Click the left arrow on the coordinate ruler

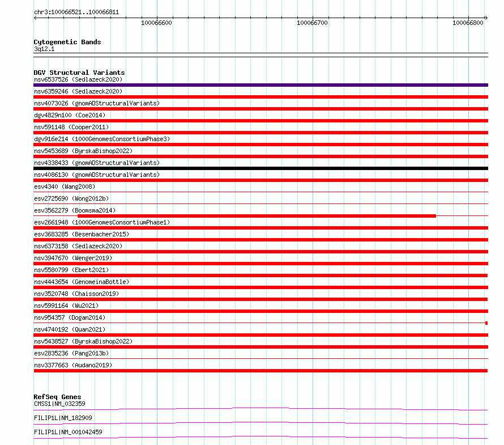point(35,18)
